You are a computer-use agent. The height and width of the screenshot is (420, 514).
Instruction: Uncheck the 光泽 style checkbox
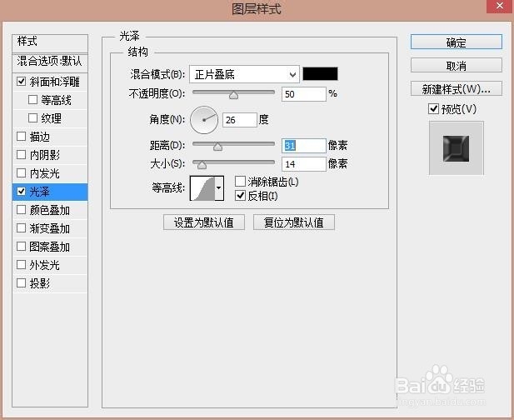[22, 191]
